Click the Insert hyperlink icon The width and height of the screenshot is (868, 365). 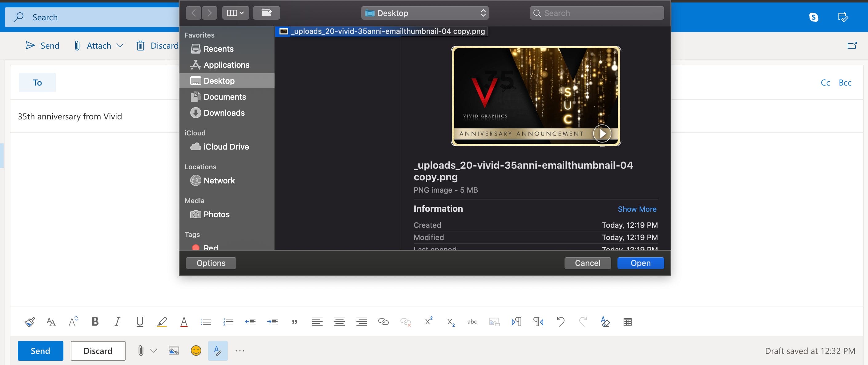click(x=384, y=322)
